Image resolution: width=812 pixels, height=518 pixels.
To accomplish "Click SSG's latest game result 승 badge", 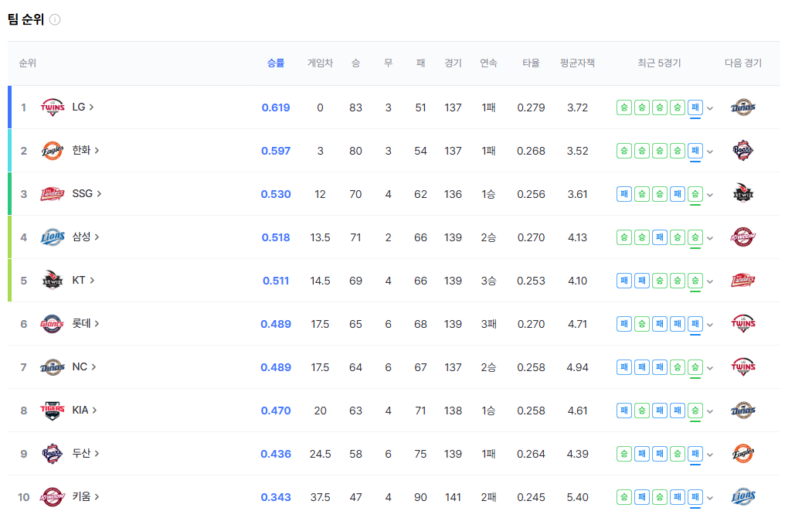I will click(x=695, y=194).
